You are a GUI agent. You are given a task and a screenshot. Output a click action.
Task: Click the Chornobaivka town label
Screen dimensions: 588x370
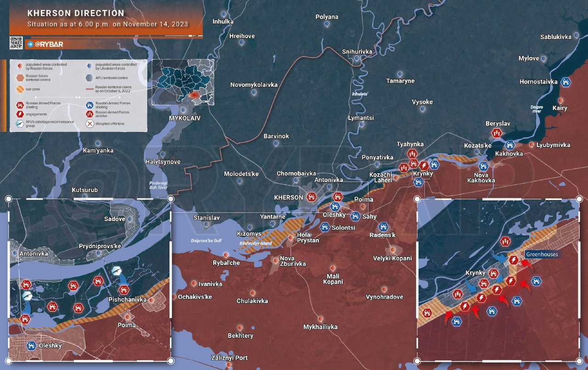pyautogui.click(x=296, y=174)
